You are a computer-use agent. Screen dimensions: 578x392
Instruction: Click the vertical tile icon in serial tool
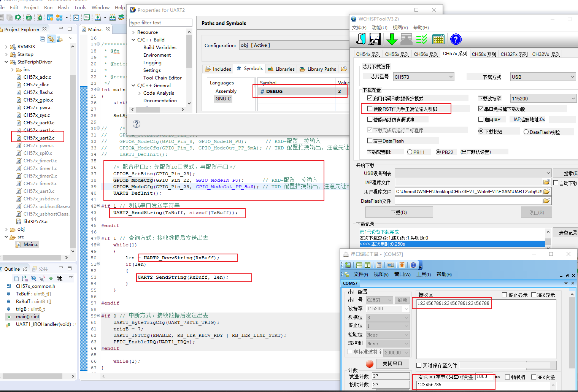coord(367,265)
